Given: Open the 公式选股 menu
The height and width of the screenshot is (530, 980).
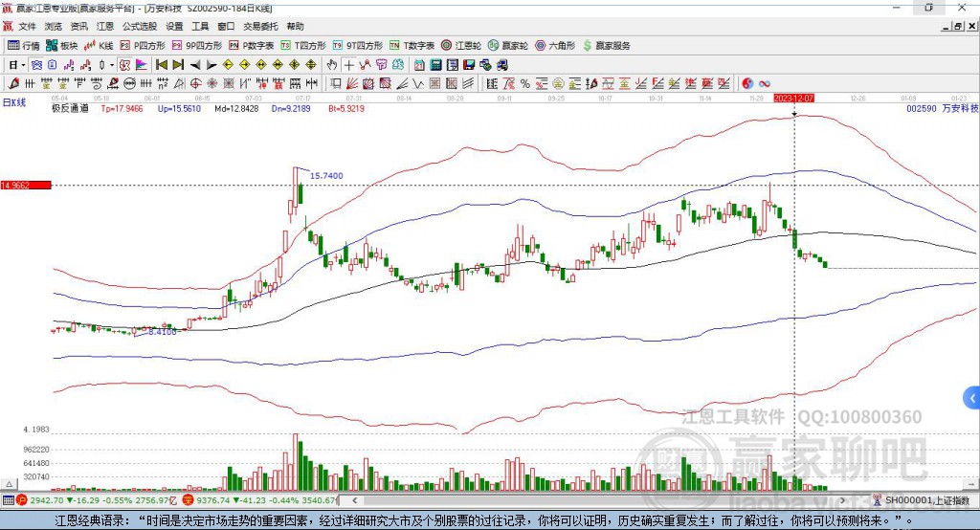Looking at the screenshot, I should pyautogui.click(x=140, y=26).
